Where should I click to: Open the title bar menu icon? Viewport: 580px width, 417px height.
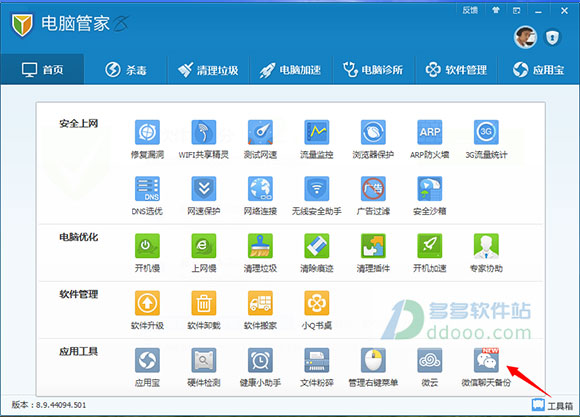coord(516,11)
